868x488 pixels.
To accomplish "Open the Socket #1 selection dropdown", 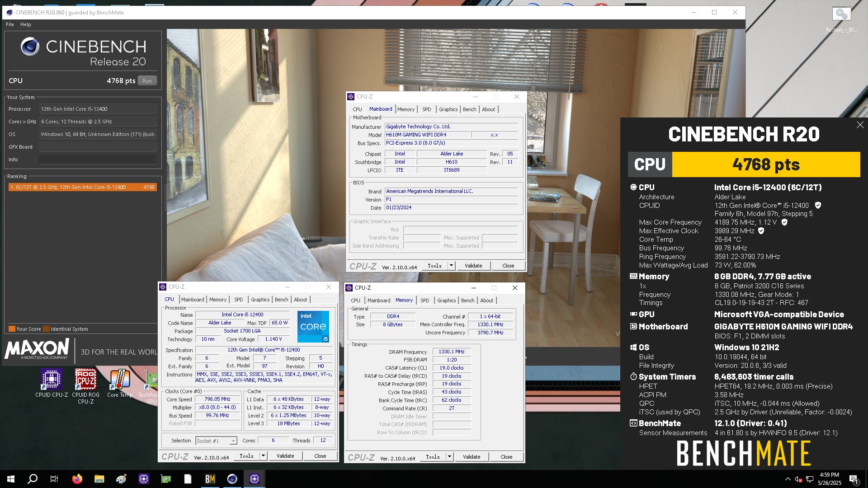I will pos(216,441).
